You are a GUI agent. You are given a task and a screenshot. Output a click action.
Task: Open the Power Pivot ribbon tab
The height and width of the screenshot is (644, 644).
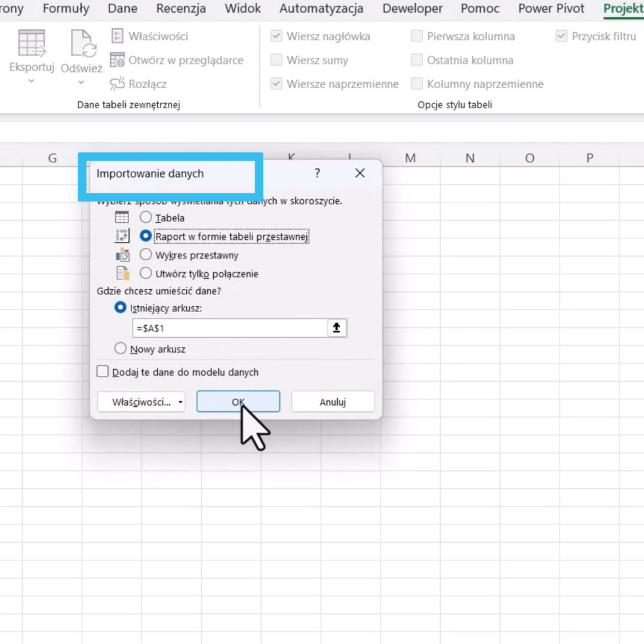point(551,9)
